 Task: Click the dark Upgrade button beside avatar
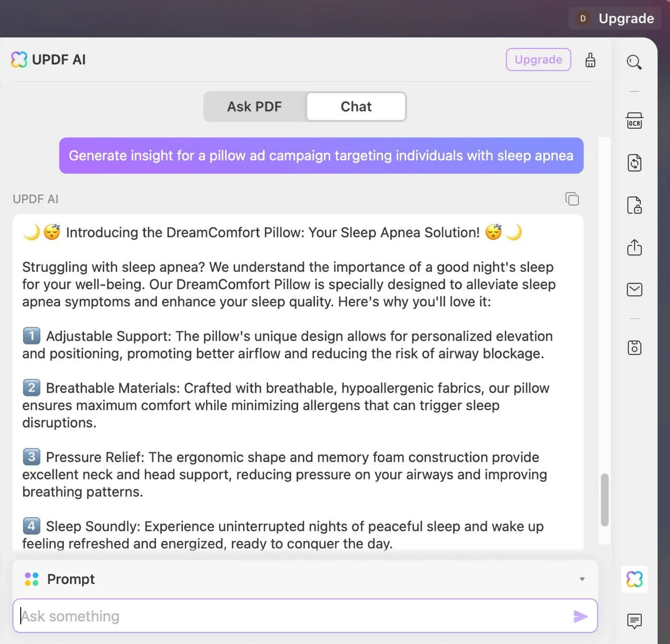coord(625,19)
